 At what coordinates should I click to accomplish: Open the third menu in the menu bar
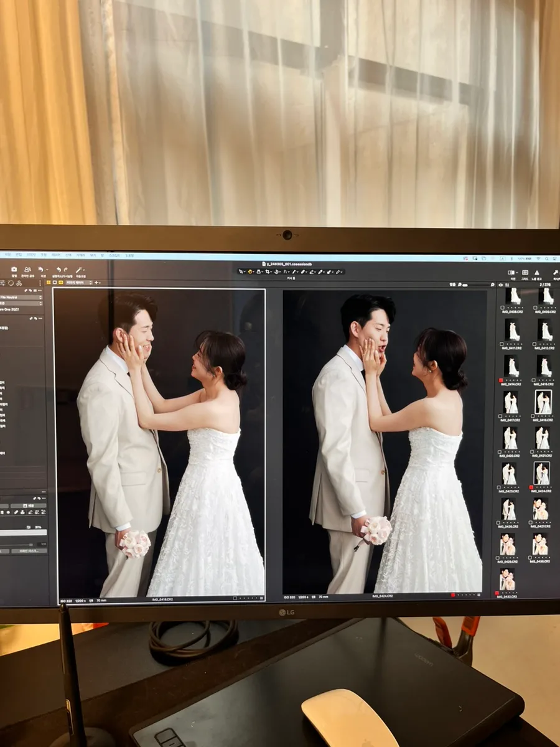click(x=31, y=255)
